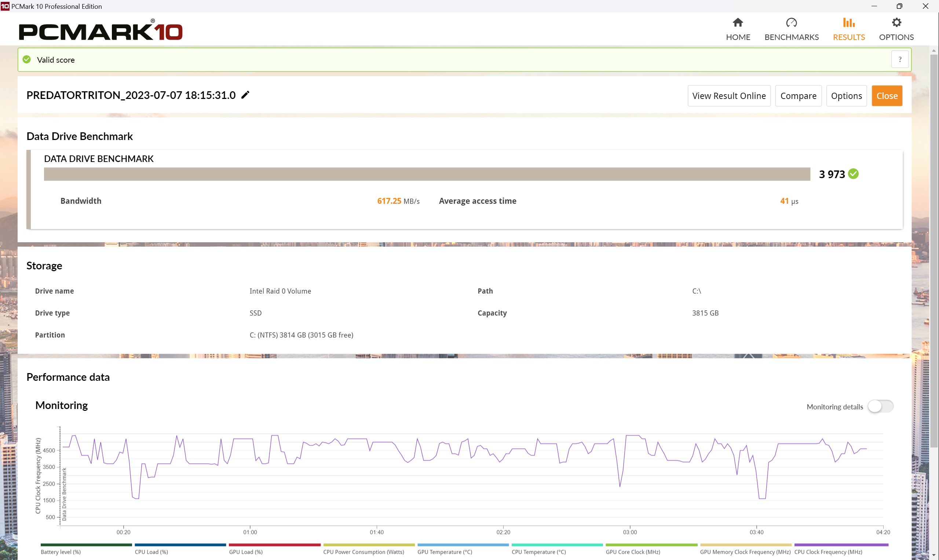939x560 pixels.
Task: Select the Results bar chart icon
Action: pyautogui.click(x=849, y=23)
